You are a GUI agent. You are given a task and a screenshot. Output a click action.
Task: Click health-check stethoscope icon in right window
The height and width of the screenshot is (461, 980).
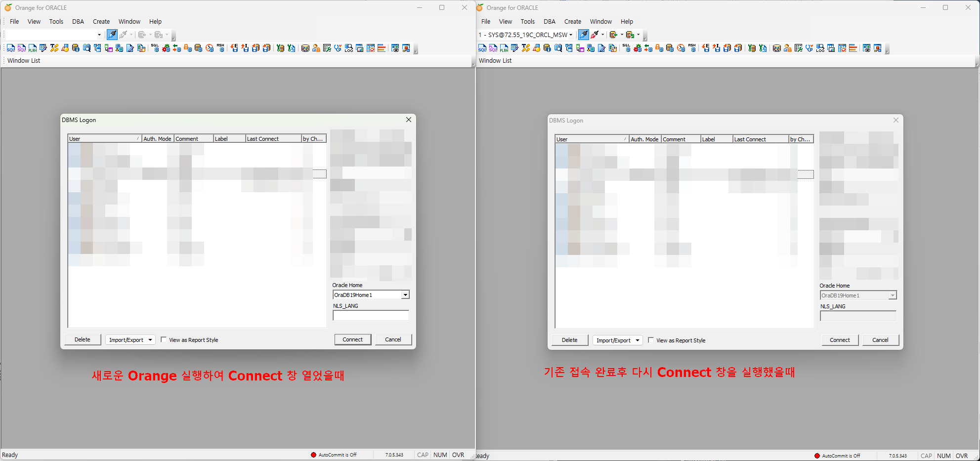coord(810,48)
